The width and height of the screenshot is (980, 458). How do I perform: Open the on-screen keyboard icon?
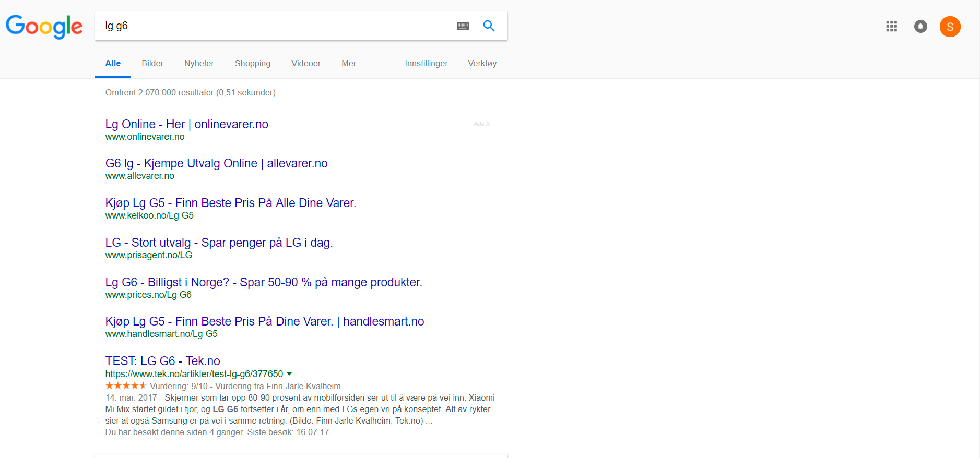point(463,26)
